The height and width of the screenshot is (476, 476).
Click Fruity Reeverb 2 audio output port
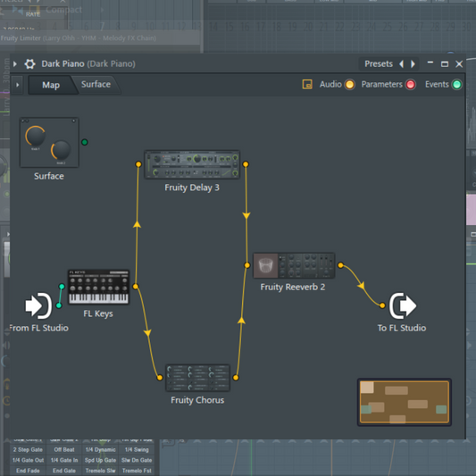[x=340, y=265]
